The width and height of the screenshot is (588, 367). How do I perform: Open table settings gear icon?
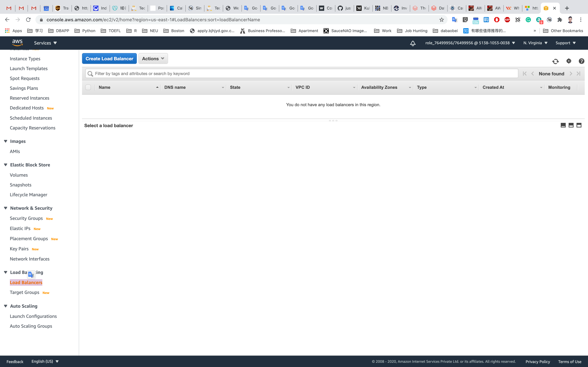[569, 61]
